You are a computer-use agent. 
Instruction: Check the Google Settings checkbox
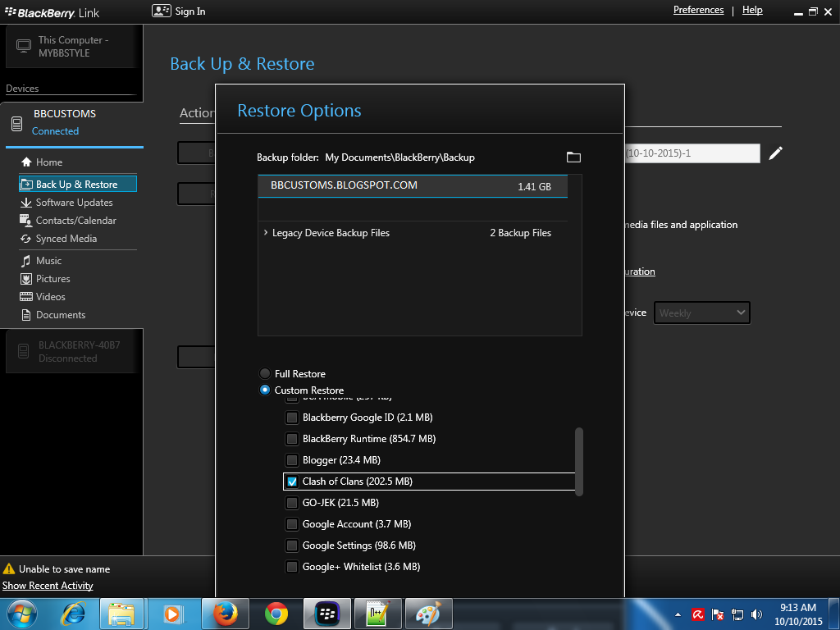[x=291, y=546]
